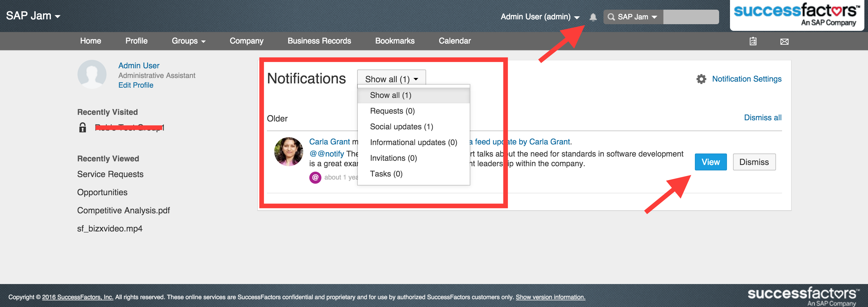The width and height of the screenshot is (868, 307).
Task: Open Business Records tab
Action: tap(319, 41)
